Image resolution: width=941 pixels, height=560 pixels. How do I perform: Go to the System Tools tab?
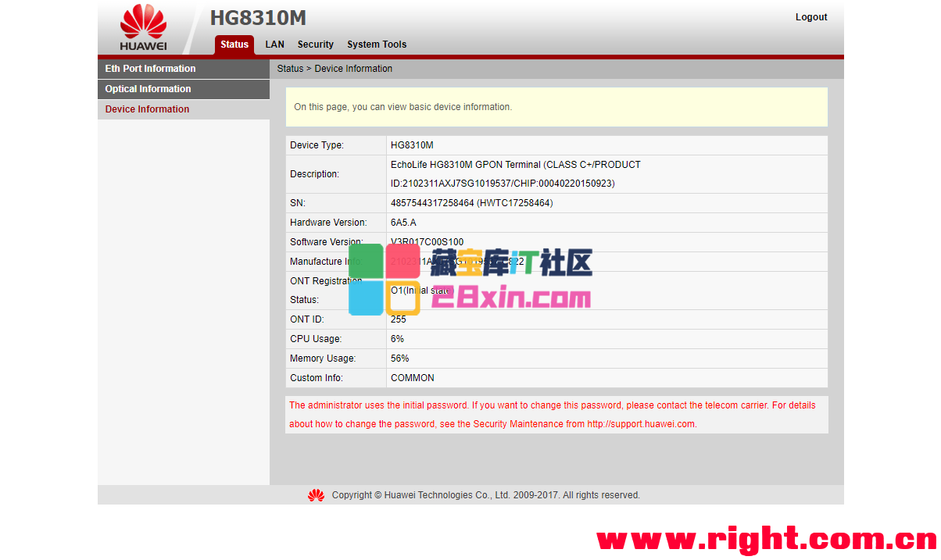pos(377,45)
